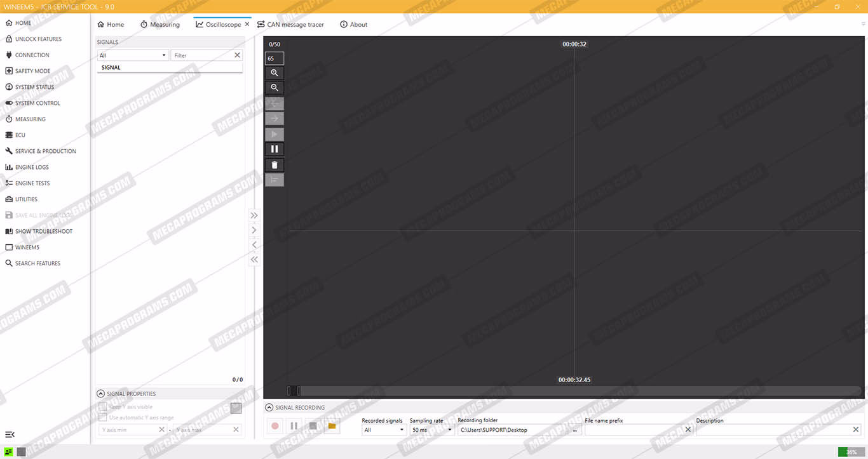
Task: Clear the Description field
Action: (856, 430)
